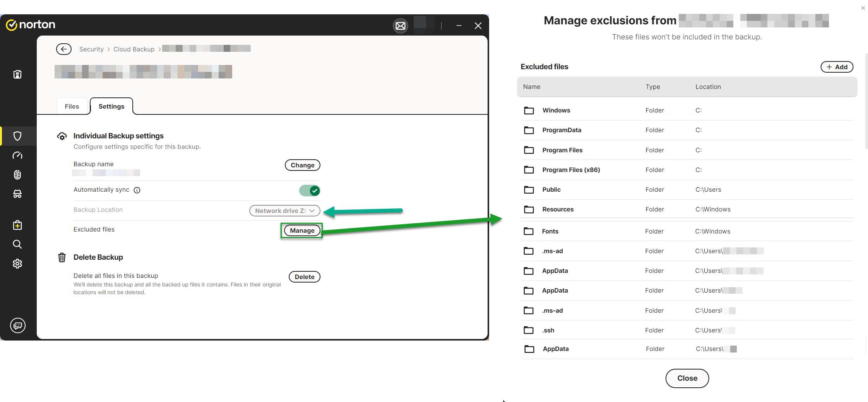Open the Norton home sidebar icon
This screenshot has width=868, height=402.
coord(17,74)
